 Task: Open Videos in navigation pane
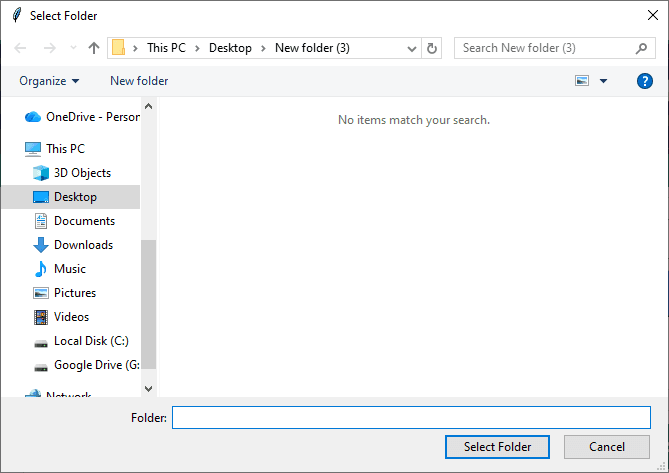pyautogui.click(x=61, y=317)
